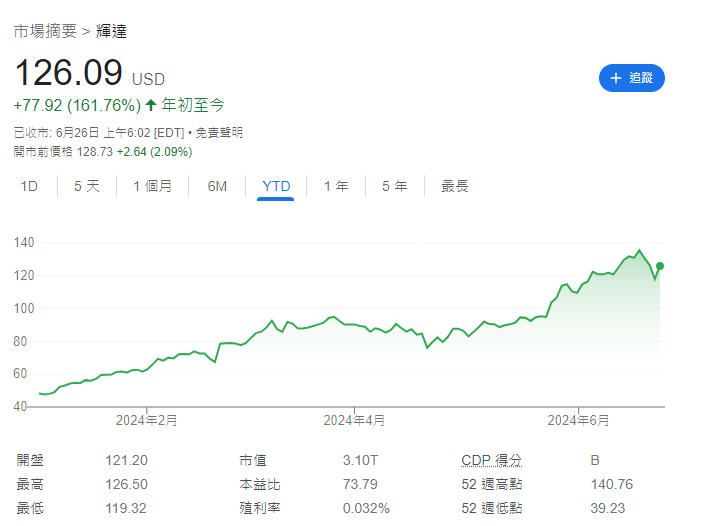707x526 pixels.
Task: Switch to the 6M tab
Action: 217,186
